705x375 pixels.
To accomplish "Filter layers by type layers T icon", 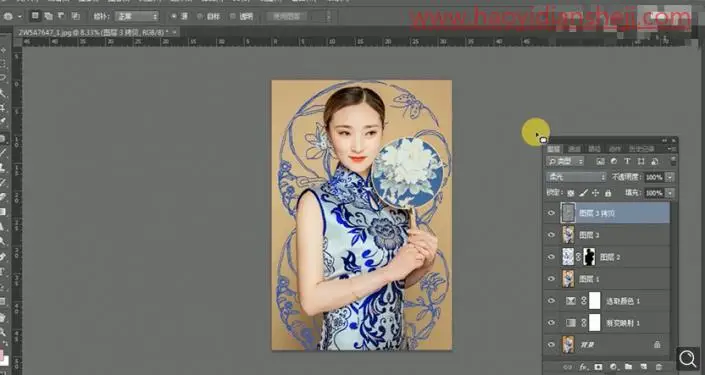I will [627, 161].
